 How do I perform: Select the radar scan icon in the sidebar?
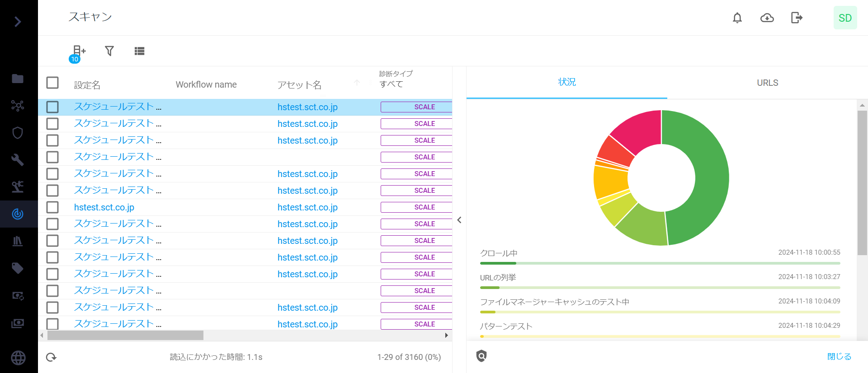[18, 214]
